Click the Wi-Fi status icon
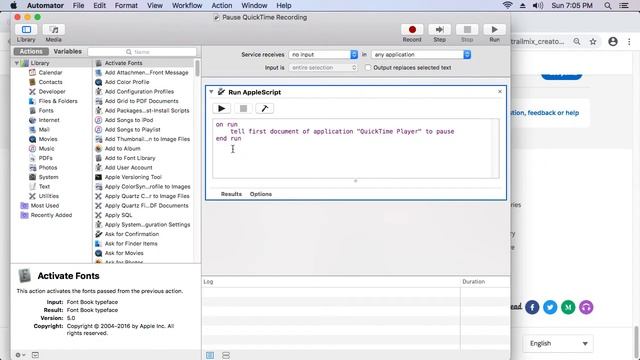The width and height of the screenshot is (640, 360). [507, 5]
